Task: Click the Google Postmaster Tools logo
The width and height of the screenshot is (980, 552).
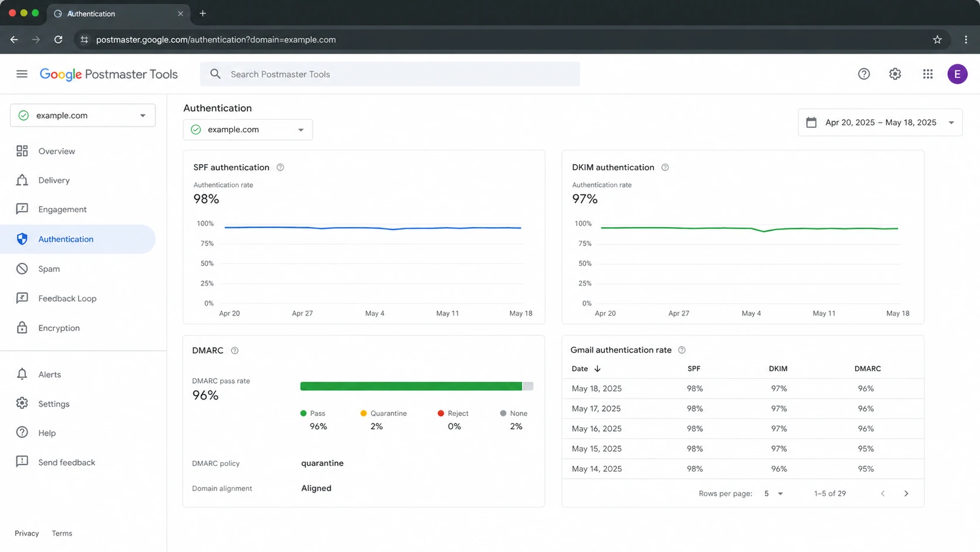Action: point(108,74)
